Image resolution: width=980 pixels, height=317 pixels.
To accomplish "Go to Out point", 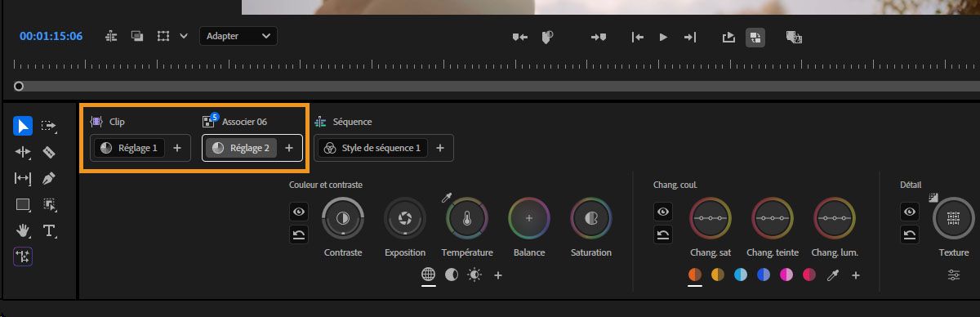I will coord(690,37).
